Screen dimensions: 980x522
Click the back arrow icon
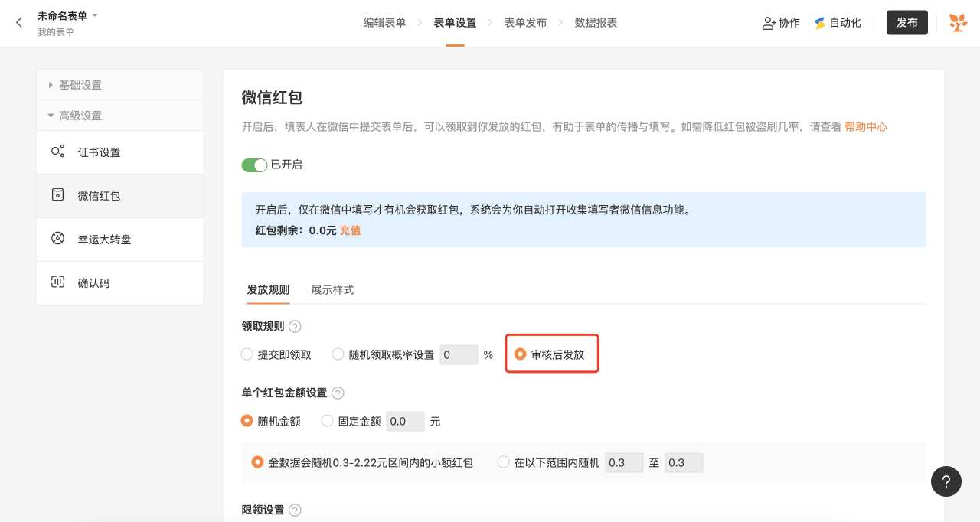click(19, 23)
